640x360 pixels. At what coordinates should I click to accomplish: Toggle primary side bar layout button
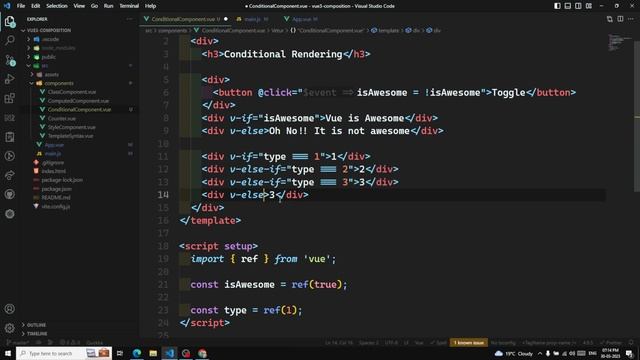(557, 6)
